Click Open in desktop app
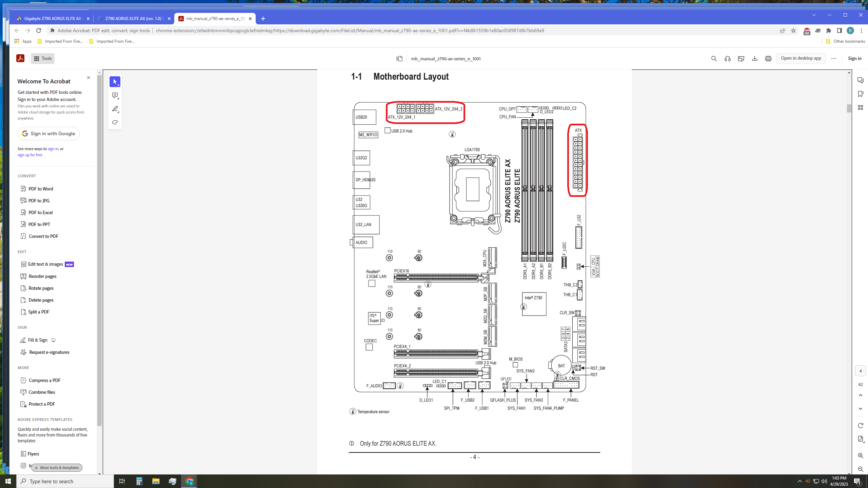Image resolution: width=868 pixels, height=488 pixels. pos(801,58)
